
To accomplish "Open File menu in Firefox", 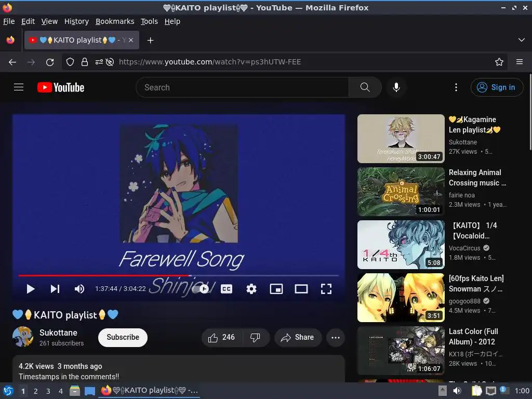I will (x=9, y=21).
